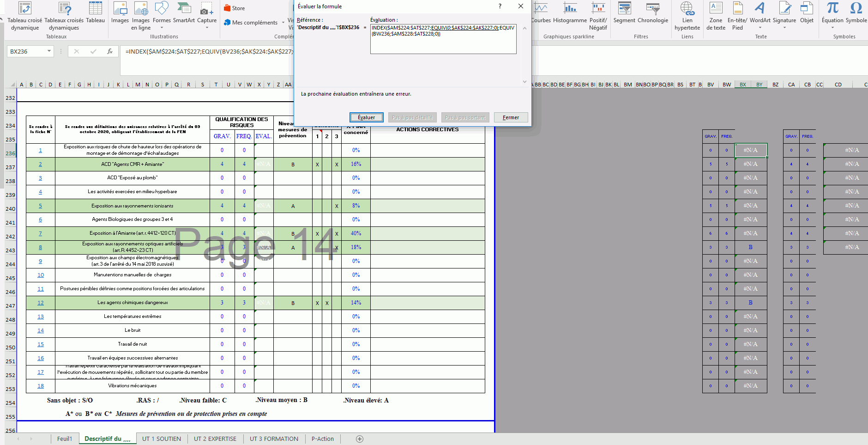868x445 pixels.
Task: Insert a Chronologie timeline filter
Action: [x=652, y=13]
